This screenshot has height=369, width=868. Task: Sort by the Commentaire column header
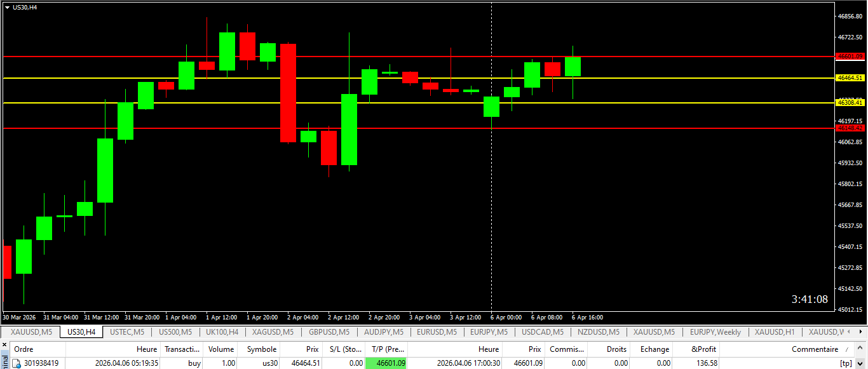click(x=788, y=349)
